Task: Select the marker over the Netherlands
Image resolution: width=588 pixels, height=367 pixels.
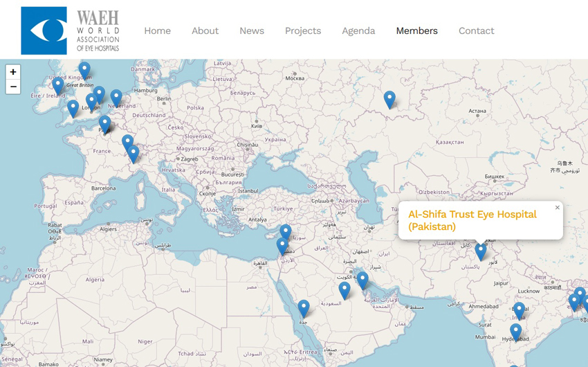Action: pyautogui.click(x=116, y=98)
